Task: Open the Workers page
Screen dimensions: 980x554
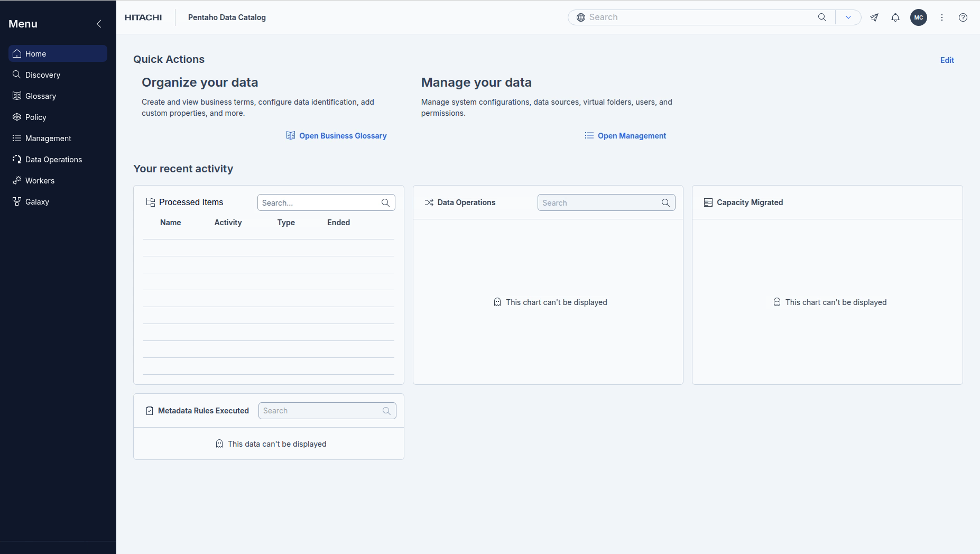Action: click(x=40, y=181)
